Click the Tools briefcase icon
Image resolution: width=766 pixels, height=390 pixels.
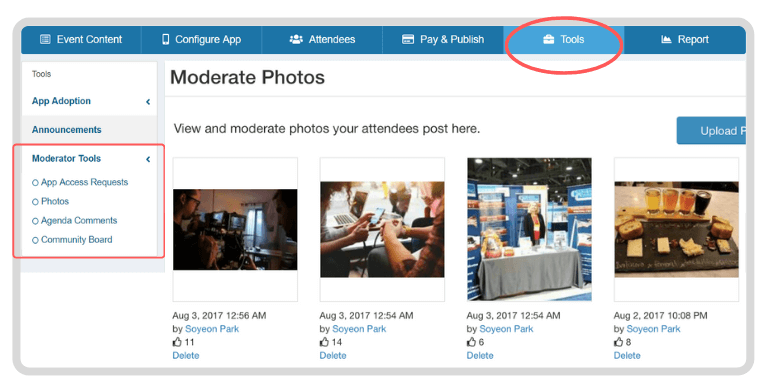click(x=549, y=39)
